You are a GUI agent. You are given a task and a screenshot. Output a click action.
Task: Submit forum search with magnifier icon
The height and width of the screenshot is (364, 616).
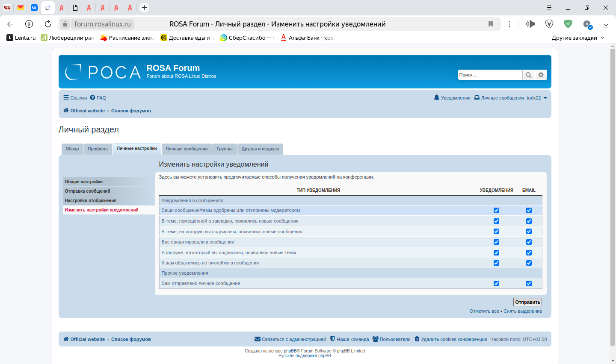[529, 75]
